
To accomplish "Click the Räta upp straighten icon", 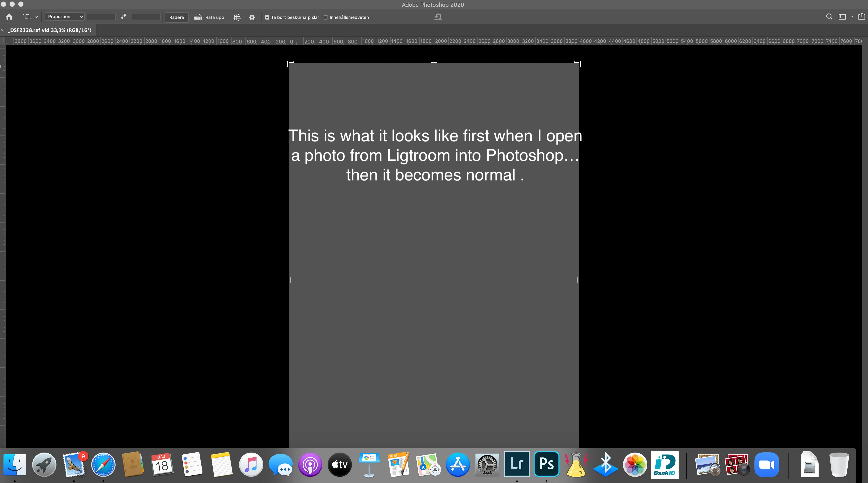I will coord(198,17).
